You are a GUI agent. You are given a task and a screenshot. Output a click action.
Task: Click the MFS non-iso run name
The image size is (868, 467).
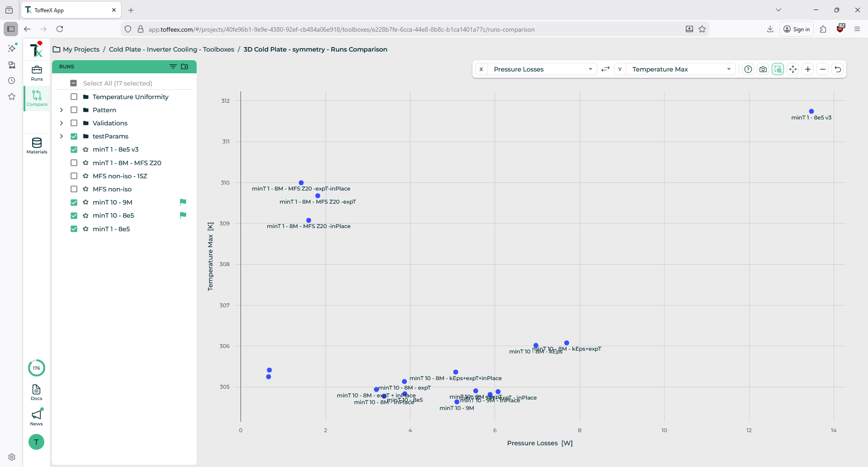112,189
